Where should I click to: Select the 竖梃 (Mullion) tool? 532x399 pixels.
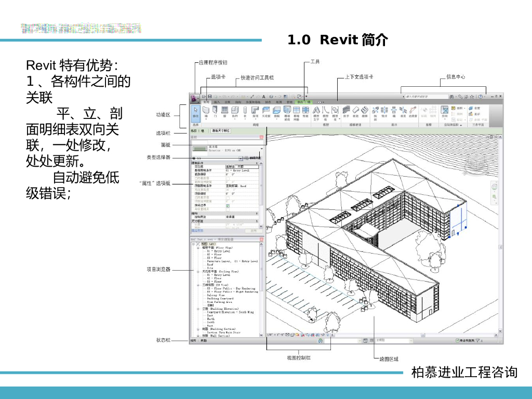305,112
